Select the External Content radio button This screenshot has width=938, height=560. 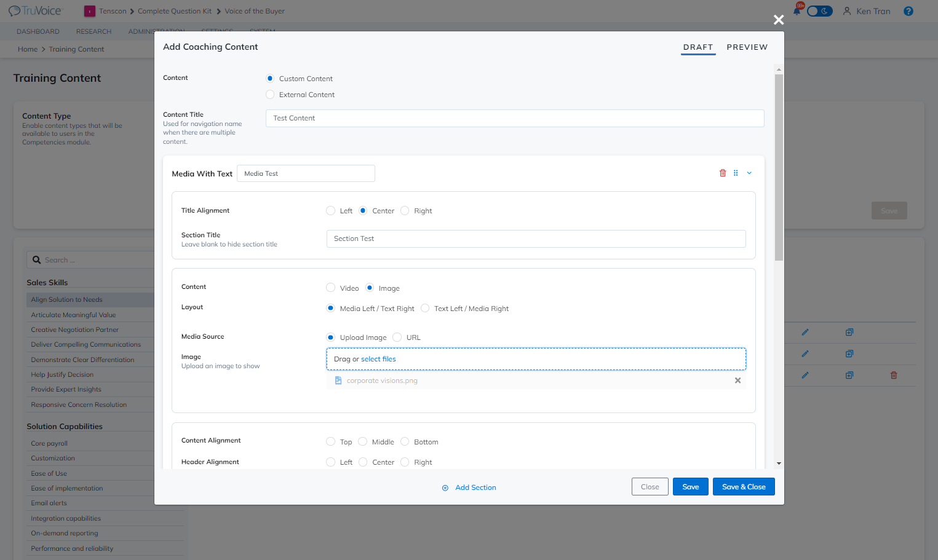pyautogui.click(x=270, y=95)
